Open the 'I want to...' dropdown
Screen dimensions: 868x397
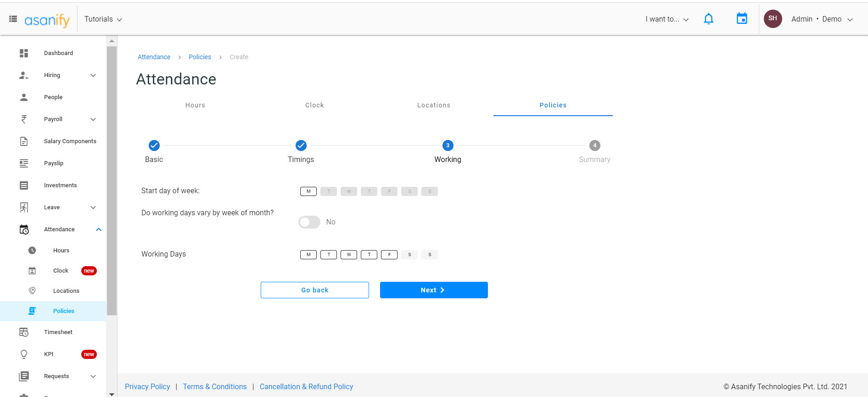(667, 19)
